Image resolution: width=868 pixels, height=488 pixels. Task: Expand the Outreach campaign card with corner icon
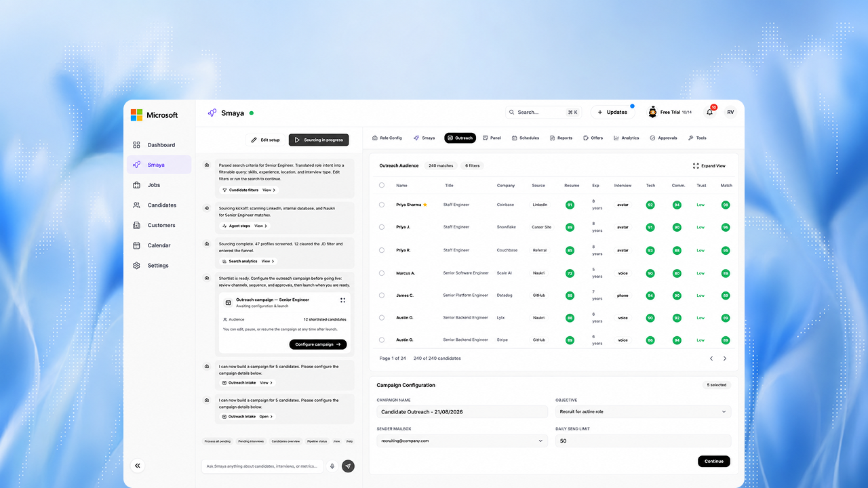coord(343,300)
